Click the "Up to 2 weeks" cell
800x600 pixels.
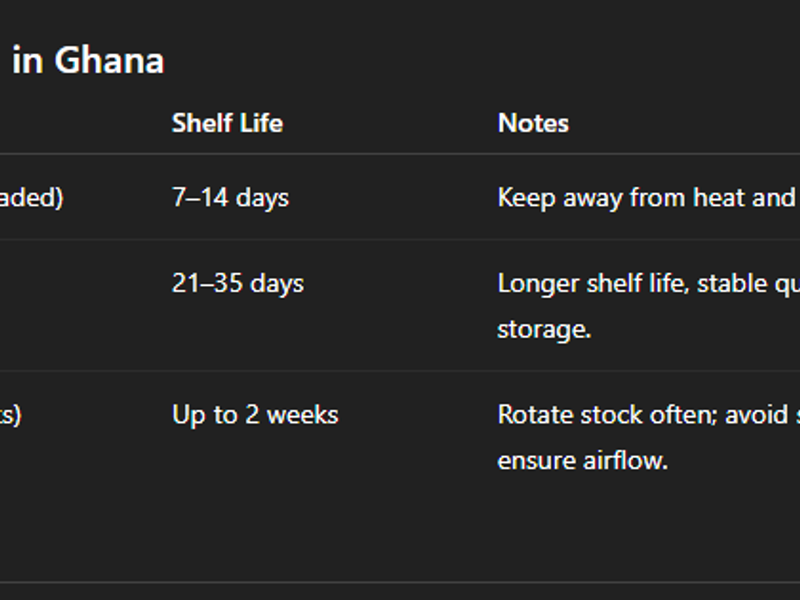[255, 415]
